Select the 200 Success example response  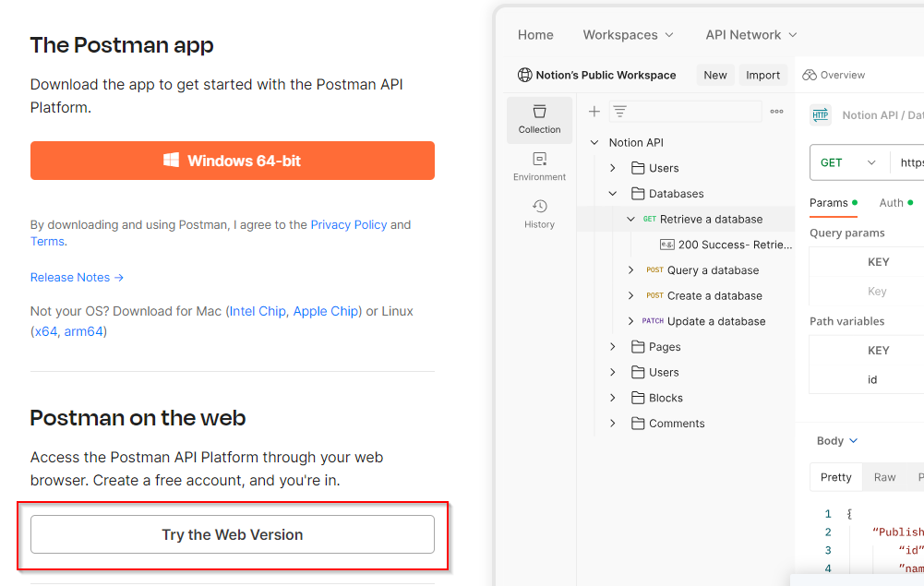(x=726, y=245)
